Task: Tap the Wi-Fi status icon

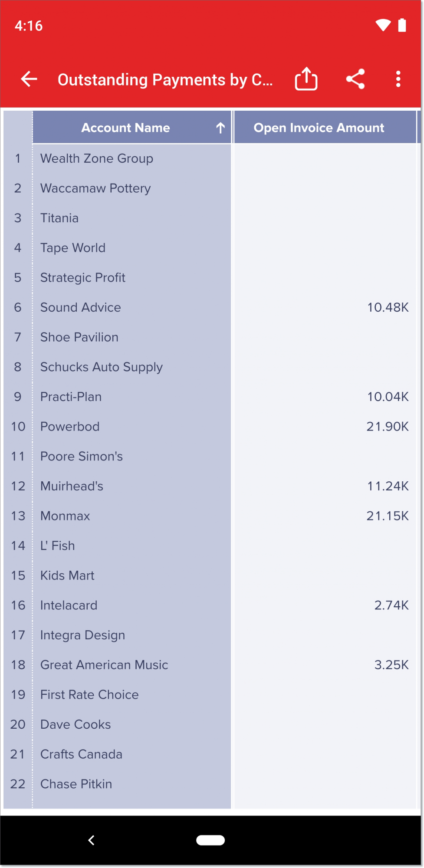Action: tap(383, 25)
